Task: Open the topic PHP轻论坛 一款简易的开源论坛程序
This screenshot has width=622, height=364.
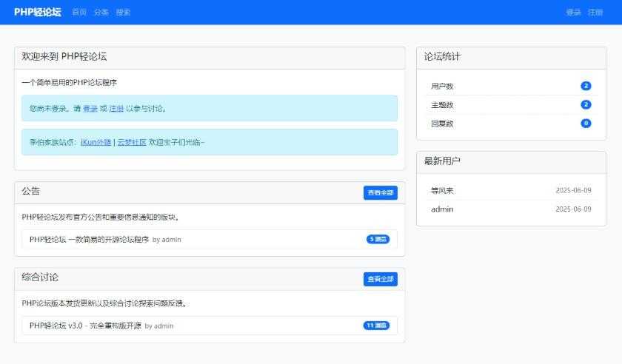Action: (89, 240)
